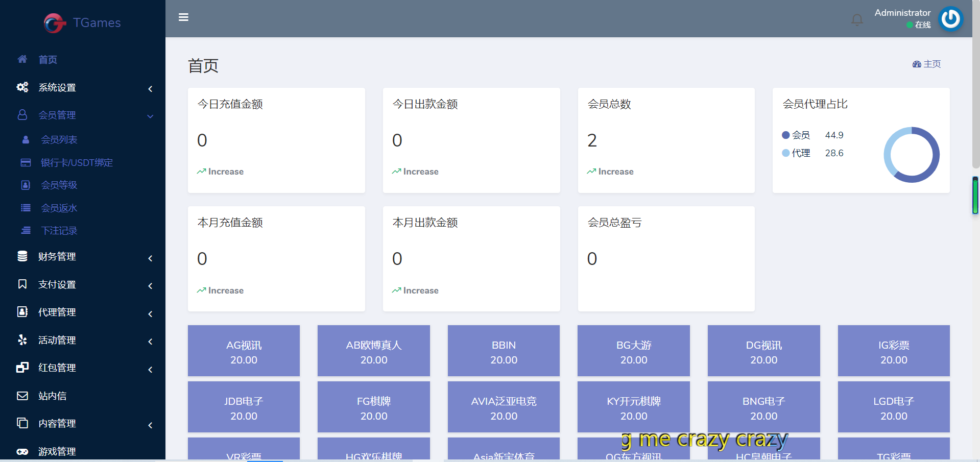Screen dimensions: 980x462
Task: Click the person icon beside 会员列表
Action: 26,139
